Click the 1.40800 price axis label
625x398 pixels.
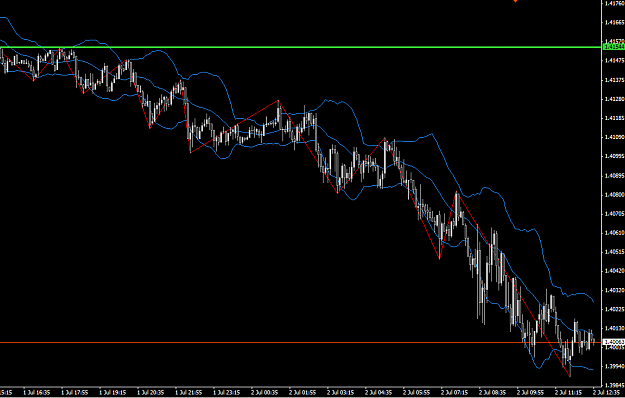615,194
